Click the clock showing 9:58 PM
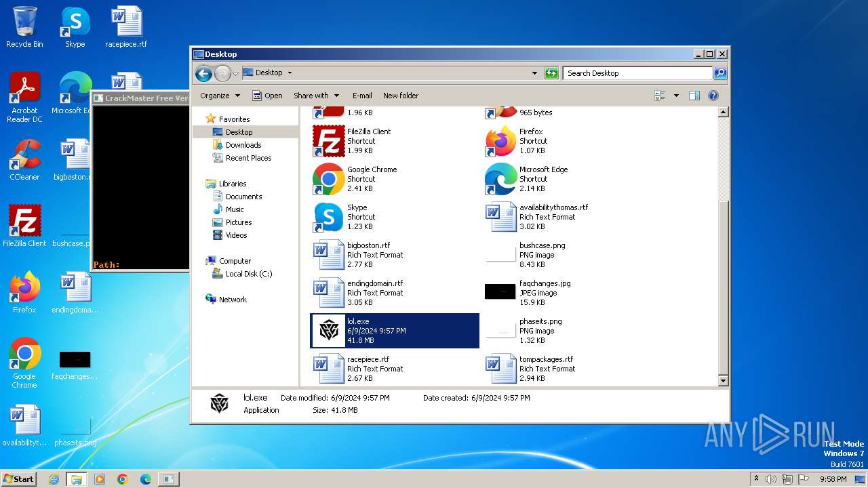 point(833,479)
